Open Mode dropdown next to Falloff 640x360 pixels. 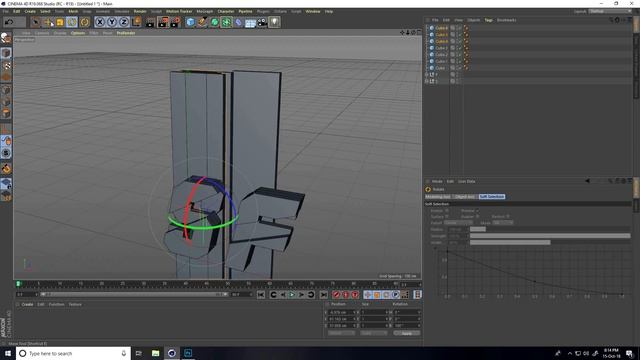click(502, 223)
